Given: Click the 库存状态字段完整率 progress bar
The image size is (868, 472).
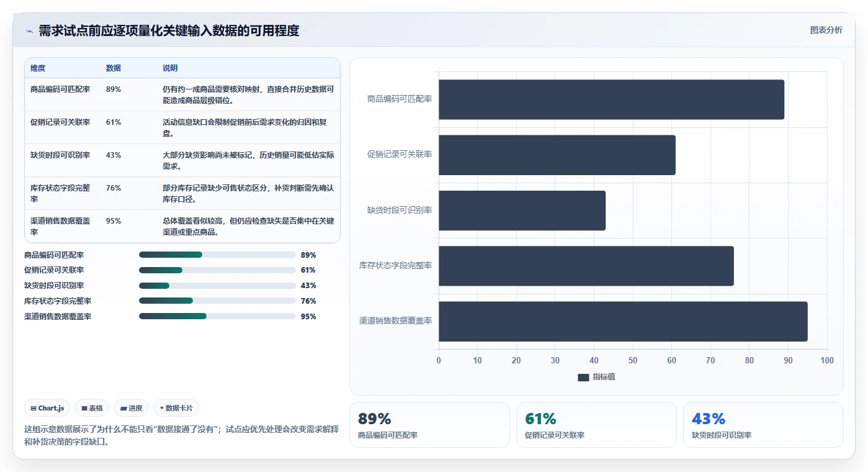Looking at the screenshot, I should click(217, 301).
